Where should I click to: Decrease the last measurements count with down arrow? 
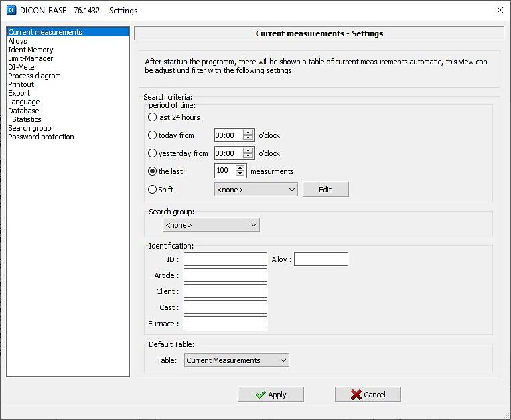240,173
